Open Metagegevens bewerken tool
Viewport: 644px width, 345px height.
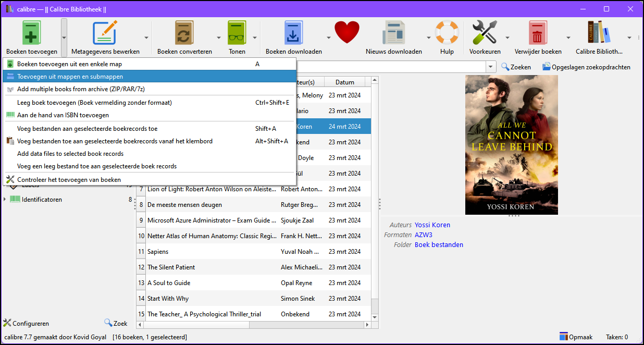pos(105,37)
